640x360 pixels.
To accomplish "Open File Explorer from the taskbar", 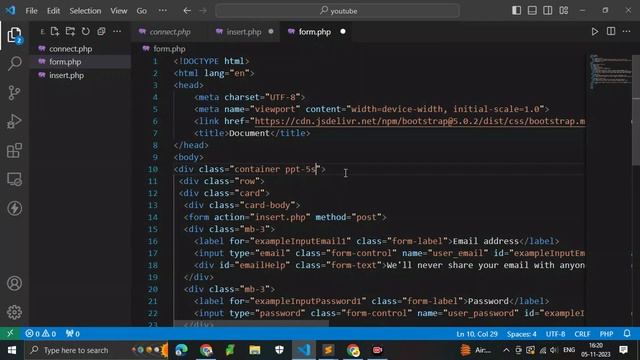I will pos(255,350).
